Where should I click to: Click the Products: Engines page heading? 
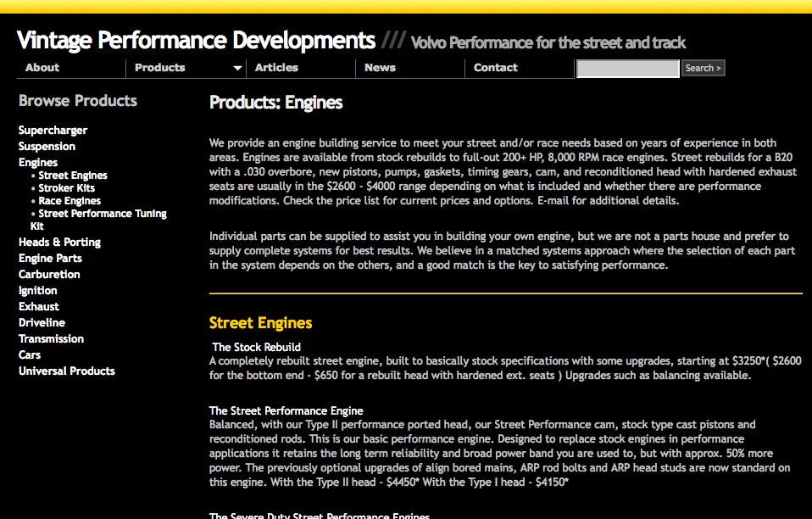coord(276,103)
